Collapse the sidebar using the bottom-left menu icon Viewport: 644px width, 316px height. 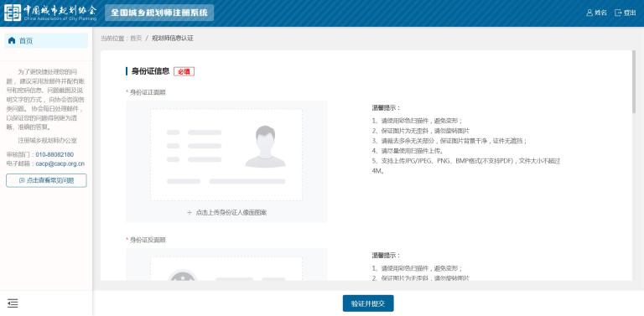coord(13,303)
